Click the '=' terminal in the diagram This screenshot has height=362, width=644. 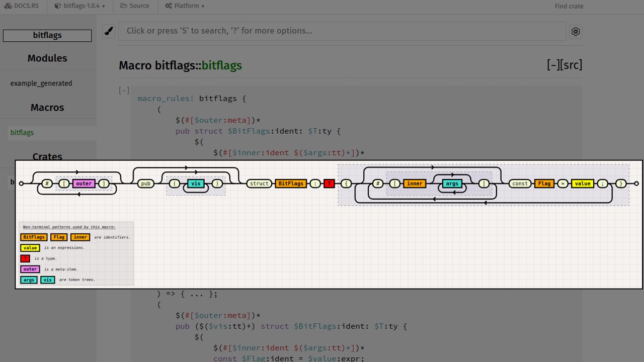[x=562, y=184]
